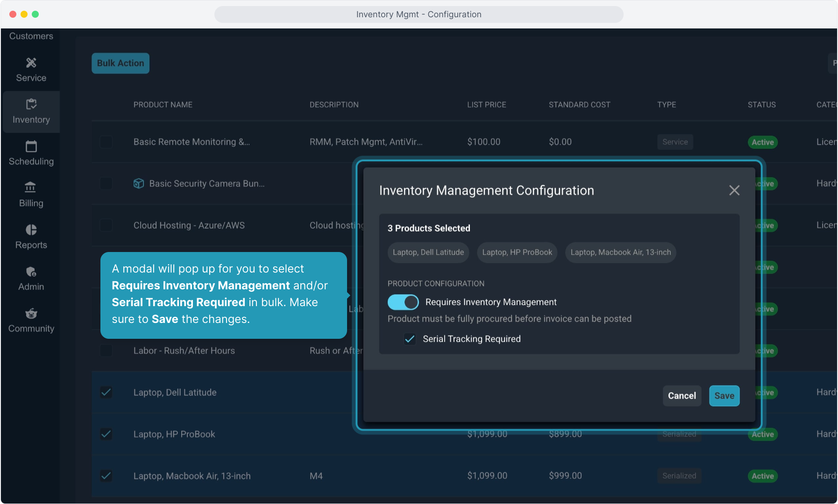This screenshot has width=838, height=504.
Task: Open Admin shield icon in sidebar
Action: (31, 272)
